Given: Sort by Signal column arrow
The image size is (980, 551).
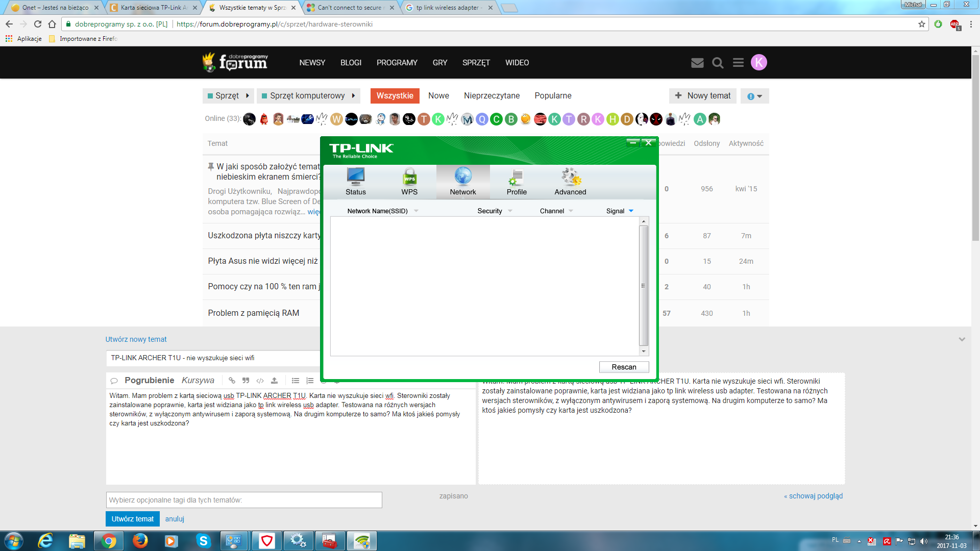Looking at the screenshot, I should click(x=631, y=211).
